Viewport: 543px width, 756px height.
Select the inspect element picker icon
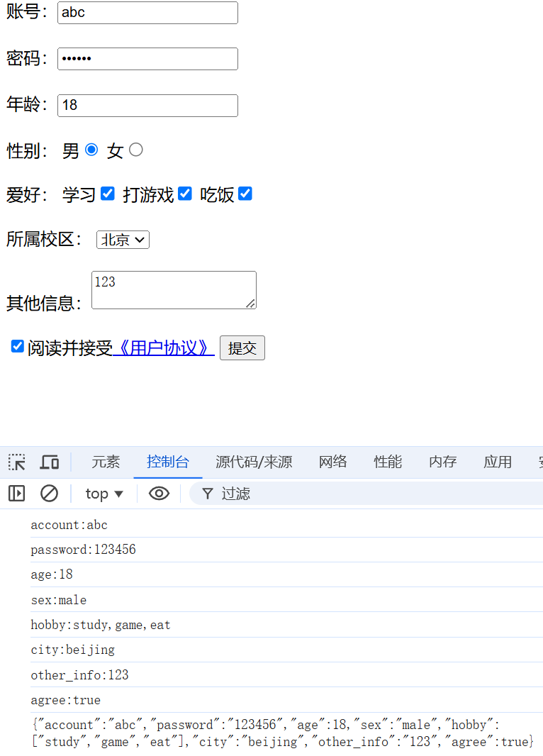coord(17,462)
